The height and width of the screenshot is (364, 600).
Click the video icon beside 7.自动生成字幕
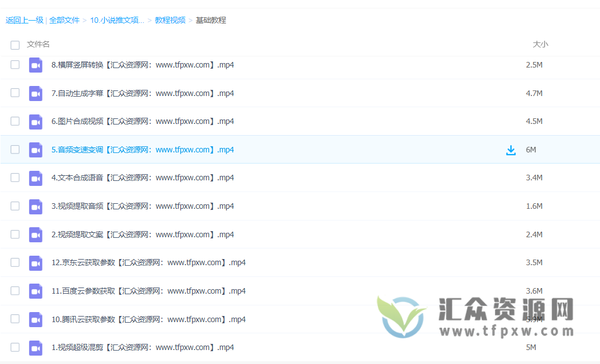point(35,93)
